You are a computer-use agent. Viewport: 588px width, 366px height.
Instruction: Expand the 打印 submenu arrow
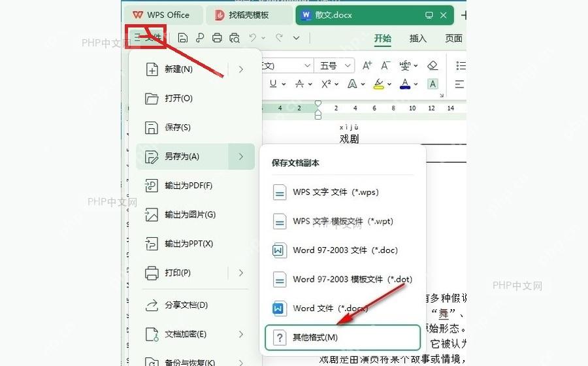(241, 273)
